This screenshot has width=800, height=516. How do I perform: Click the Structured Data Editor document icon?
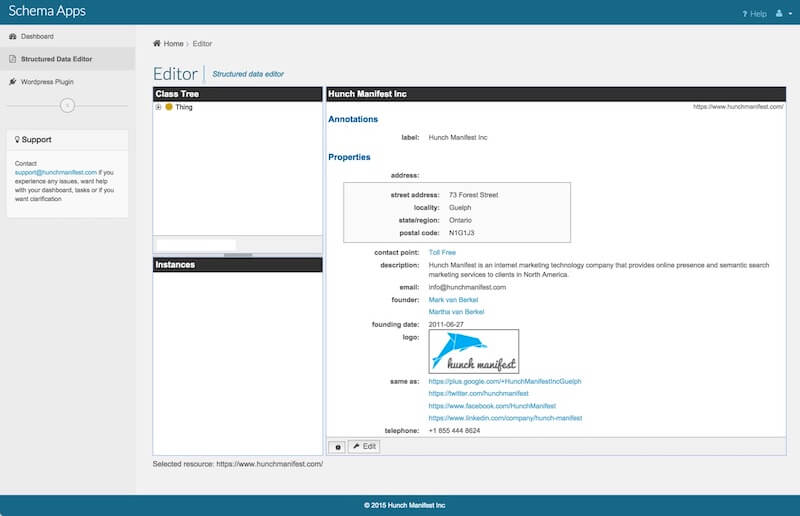(12, 59)
